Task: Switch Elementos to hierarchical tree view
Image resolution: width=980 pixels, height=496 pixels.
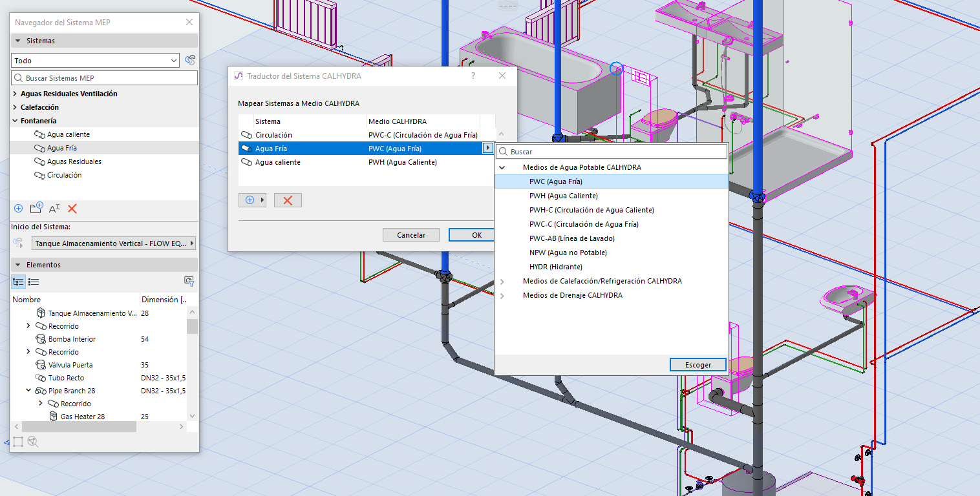Action: [x=19, y=282]
